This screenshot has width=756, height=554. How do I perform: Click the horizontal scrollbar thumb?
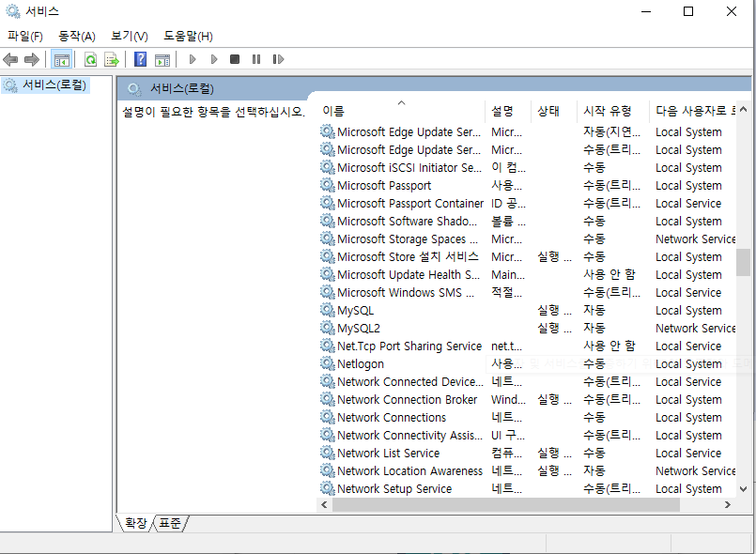click(x=506, y=505)
